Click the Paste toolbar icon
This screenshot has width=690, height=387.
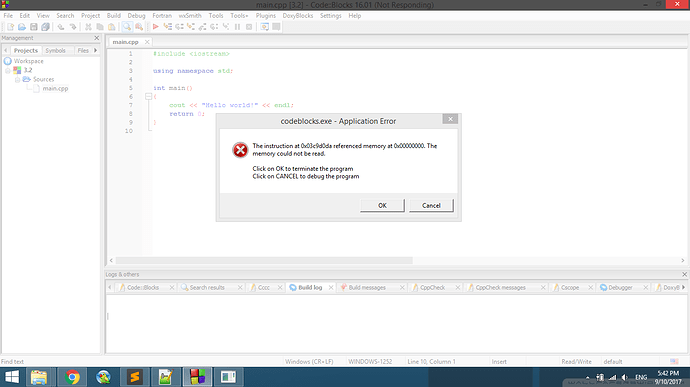coord(112,27)
